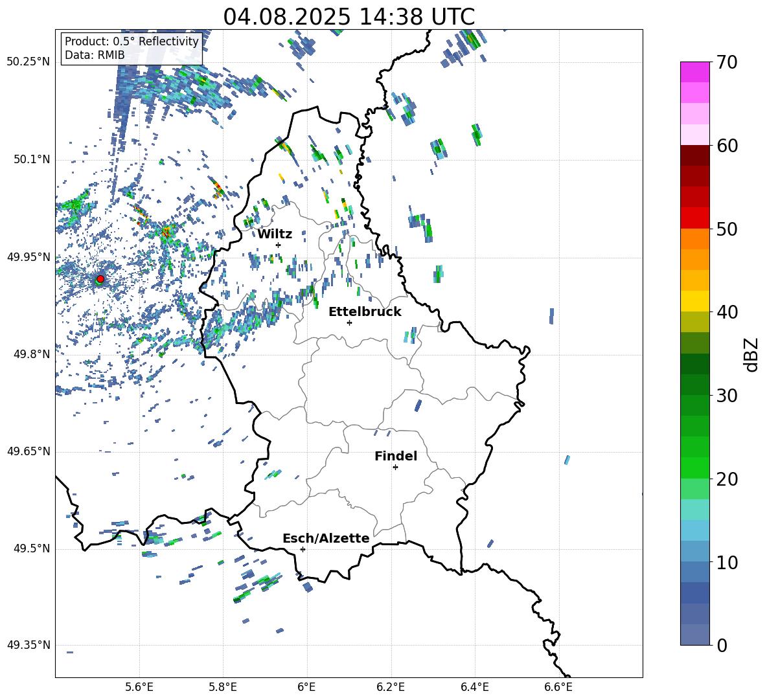Screen dimensions: 767x700
Task: Click the 60 value on the colorbar
Action: coord(727,146)
